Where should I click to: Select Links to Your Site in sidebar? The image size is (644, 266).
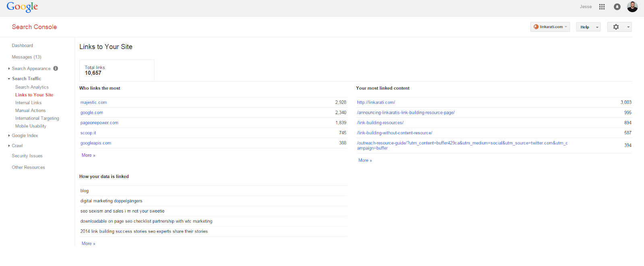tap(34, 95)
